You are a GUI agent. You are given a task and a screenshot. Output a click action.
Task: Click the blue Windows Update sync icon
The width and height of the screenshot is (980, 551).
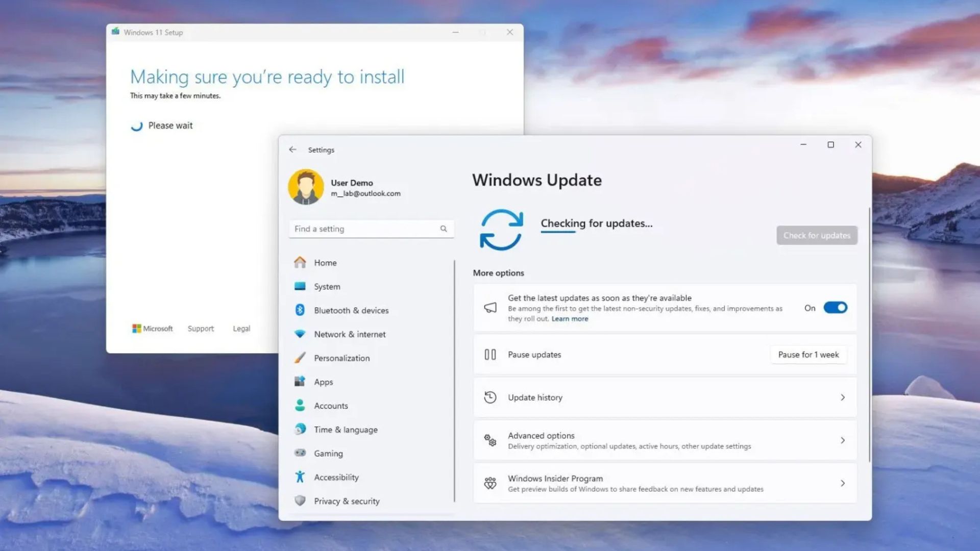tap(502, 230)
